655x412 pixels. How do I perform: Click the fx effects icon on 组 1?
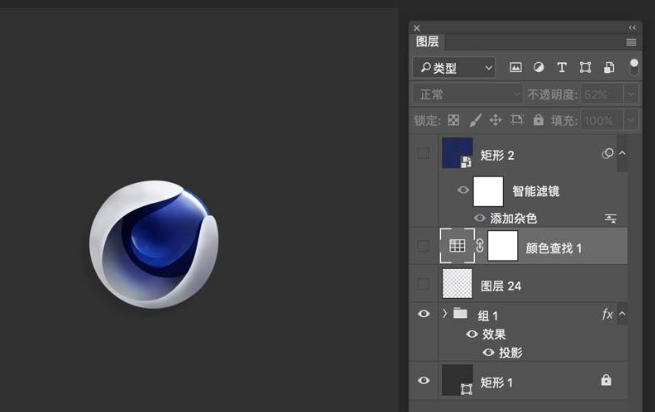607,314
